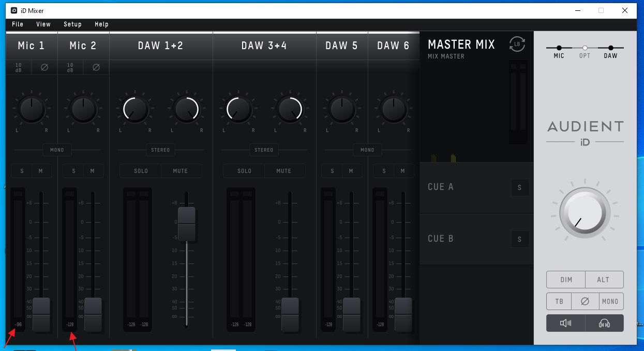Toggle master polarity invert icon
This screenshot has height=351, width=644.
click(585, 301)
